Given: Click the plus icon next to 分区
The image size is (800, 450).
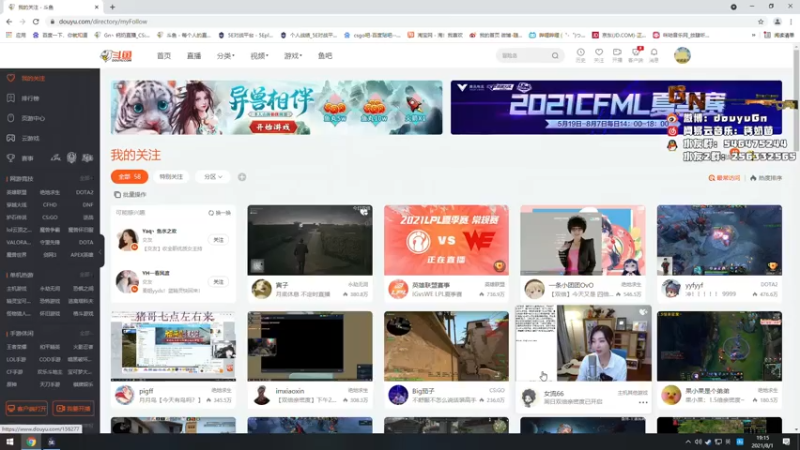Looking at the screenshot, I should point(242,177).
